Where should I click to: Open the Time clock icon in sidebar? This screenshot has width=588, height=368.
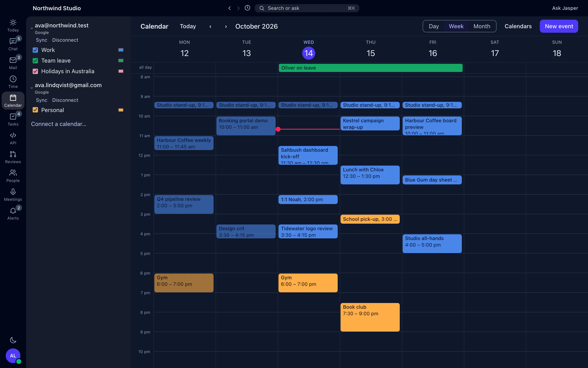tap(13, 82)
